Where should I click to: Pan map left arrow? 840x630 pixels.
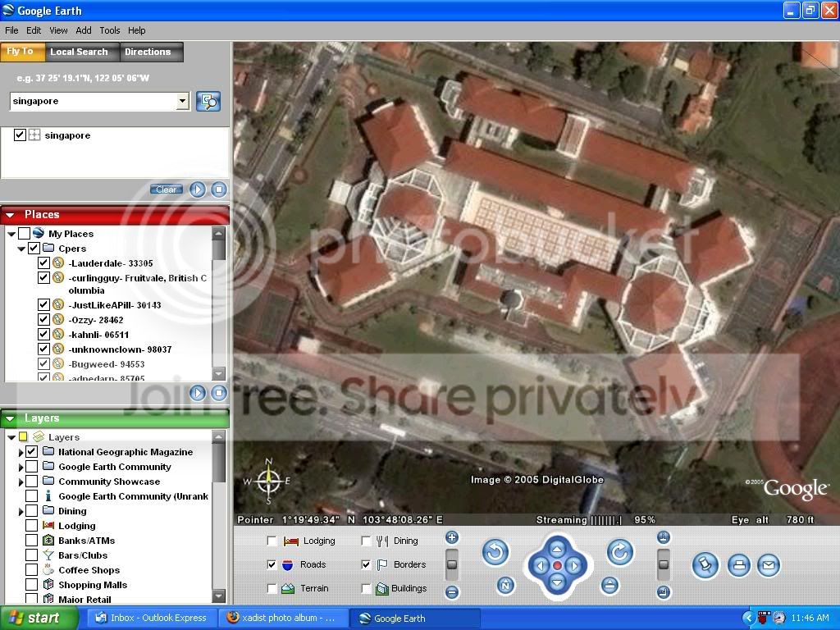(x=540, y=566)
